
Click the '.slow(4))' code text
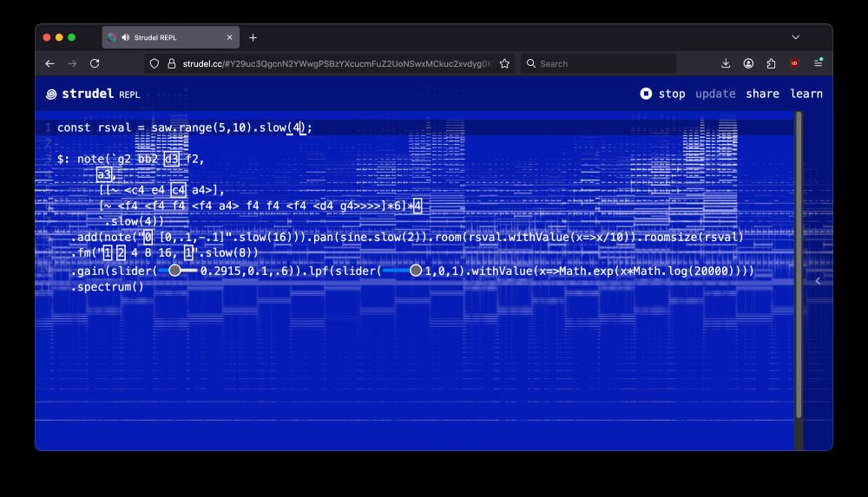pyautogui.click(x=134, y=221)
